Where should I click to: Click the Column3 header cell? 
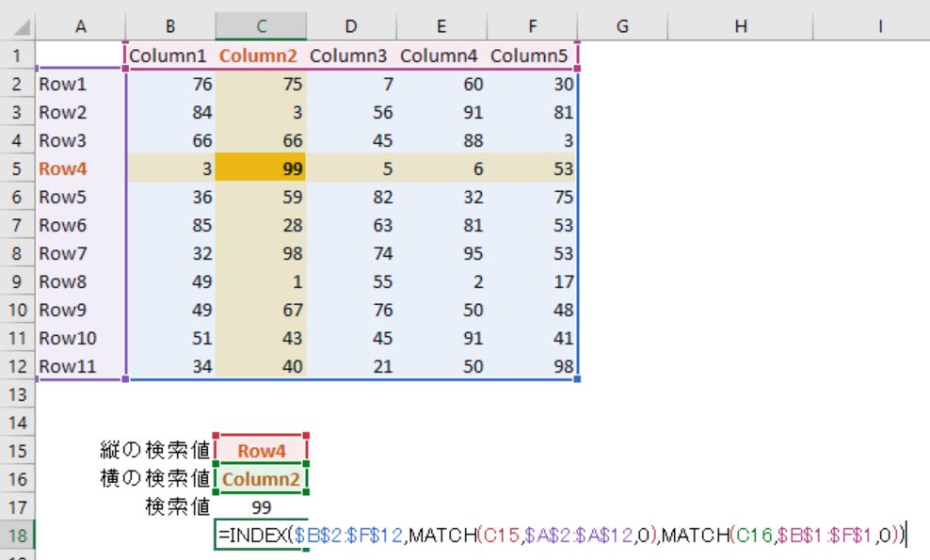(351, 56)
